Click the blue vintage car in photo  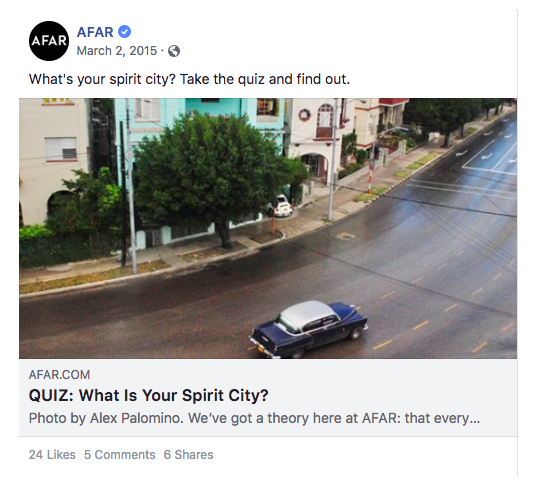tap(308, 329)
